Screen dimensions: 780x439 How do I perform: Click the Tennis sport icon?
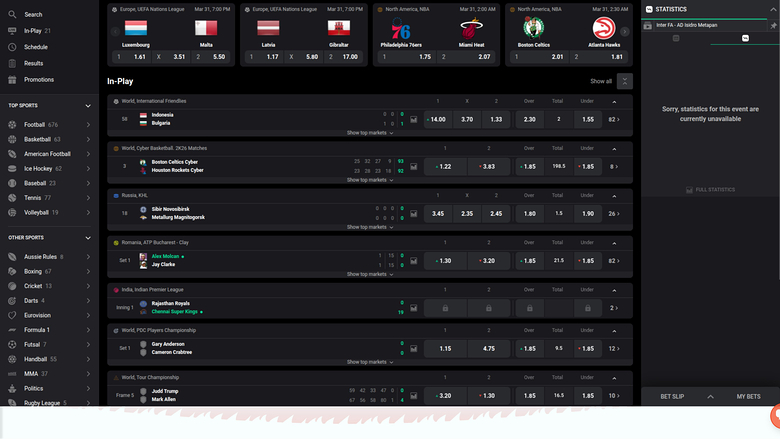12,198
